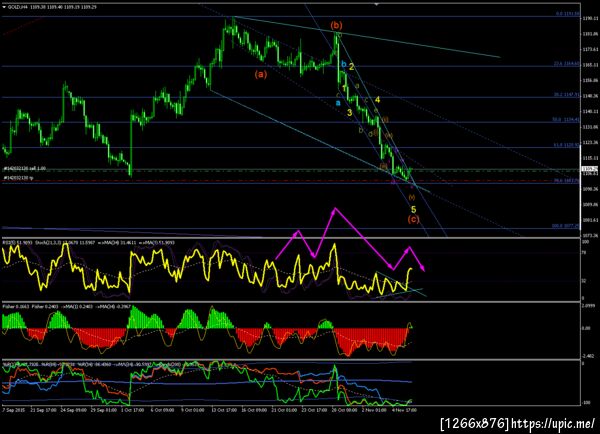Click the '1 Oct 17:00' time axis label
This screenshot has height=434, width=600.
click(132, 410)
